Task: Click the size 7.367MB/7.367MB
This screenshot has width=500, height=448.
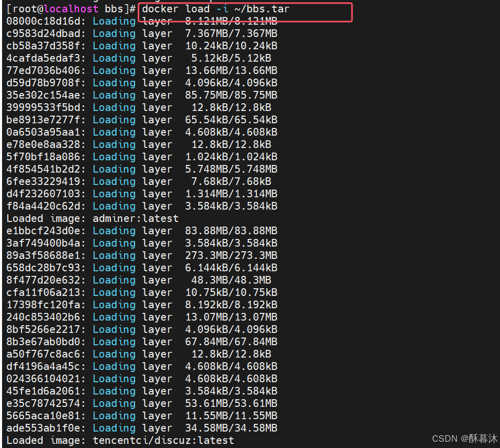Action: (231, 33)
